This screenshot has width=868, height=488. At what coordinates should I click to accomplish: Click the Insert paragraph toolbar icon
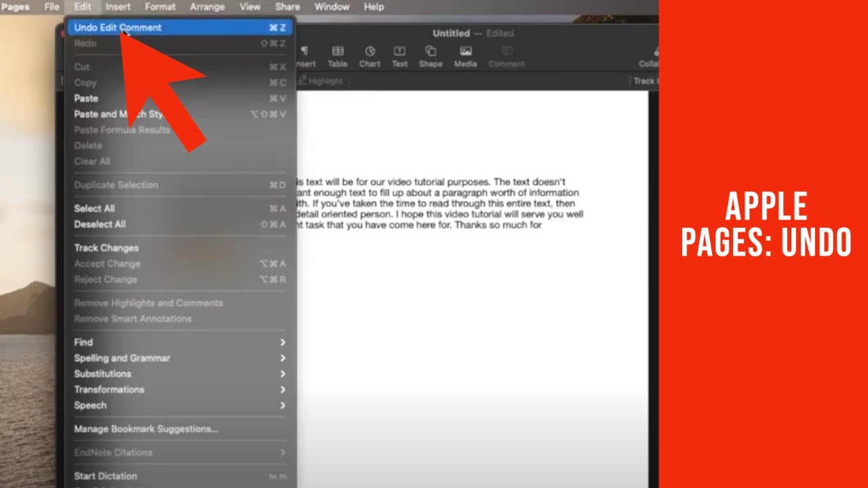pos(304,57)
